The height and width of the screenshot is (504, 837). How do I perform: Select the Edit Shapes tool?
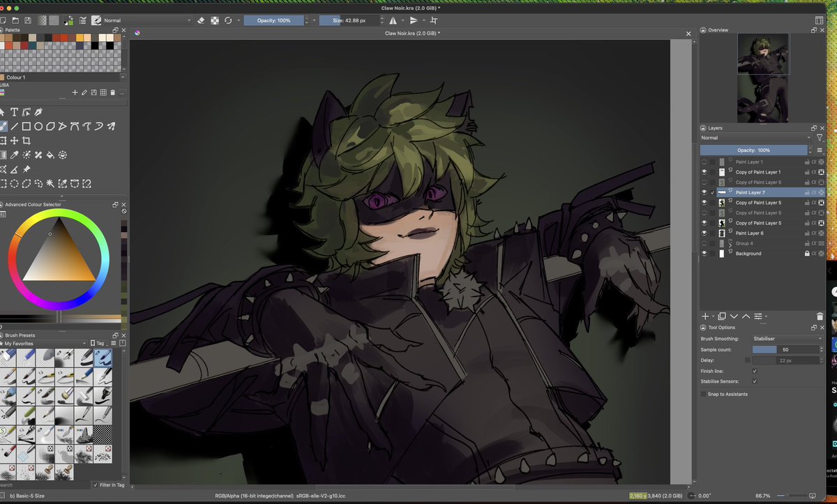point(27,112)
